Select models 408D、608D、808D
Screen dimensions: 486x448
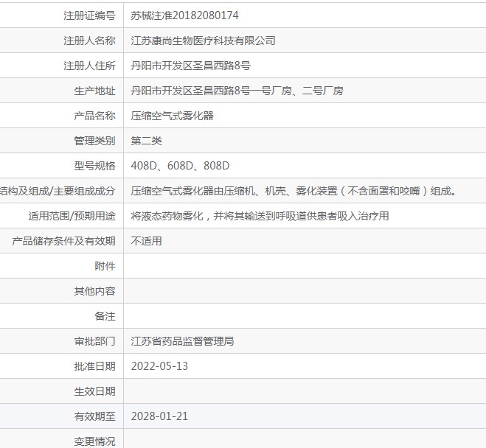180,166
